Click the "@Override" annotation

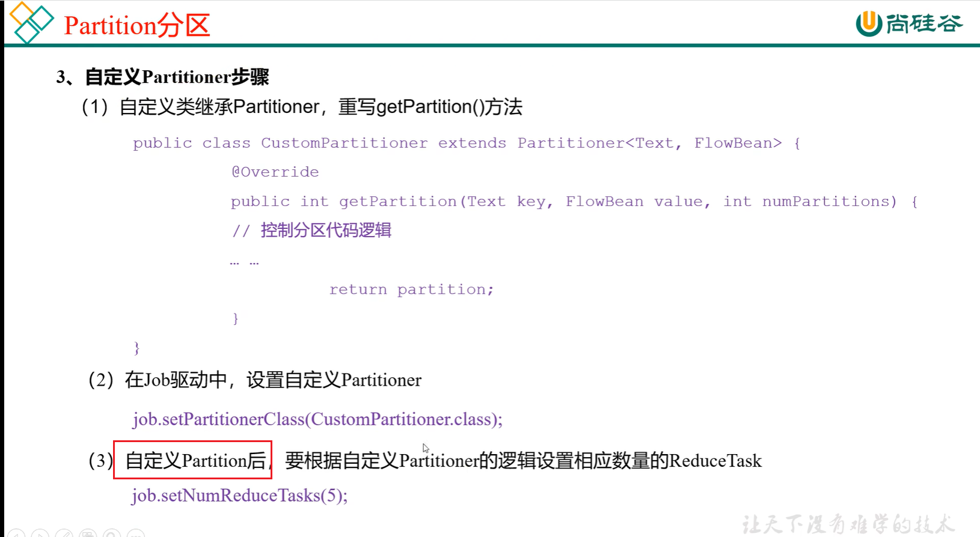(x=275, y=172)
